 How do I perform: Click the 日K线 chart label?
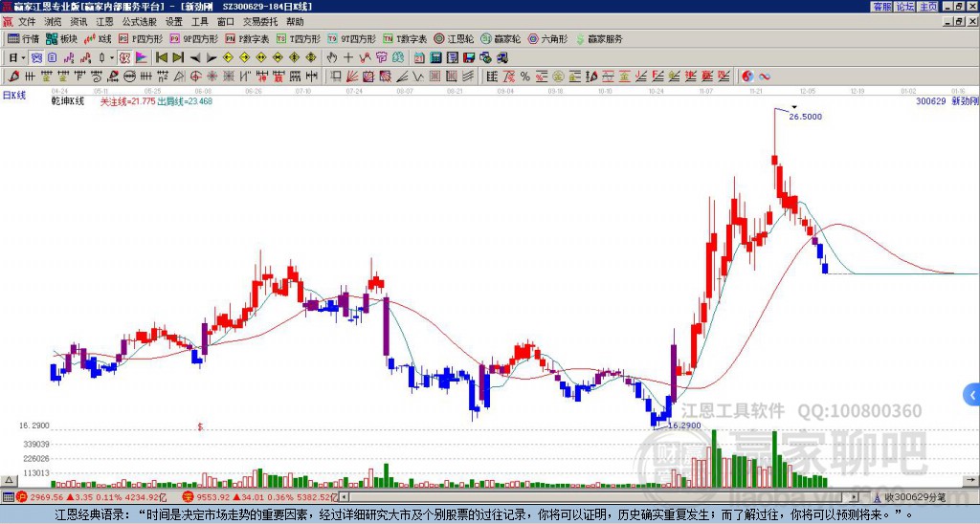[x=14, y=95]
